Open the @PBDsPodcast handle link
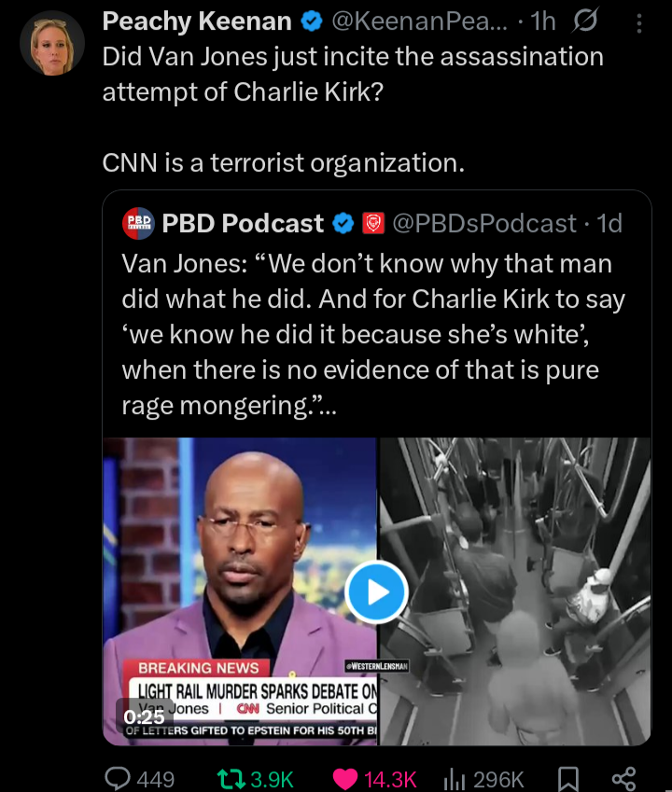The height and width of the screenshot is (792, 672). pos(484,223)
